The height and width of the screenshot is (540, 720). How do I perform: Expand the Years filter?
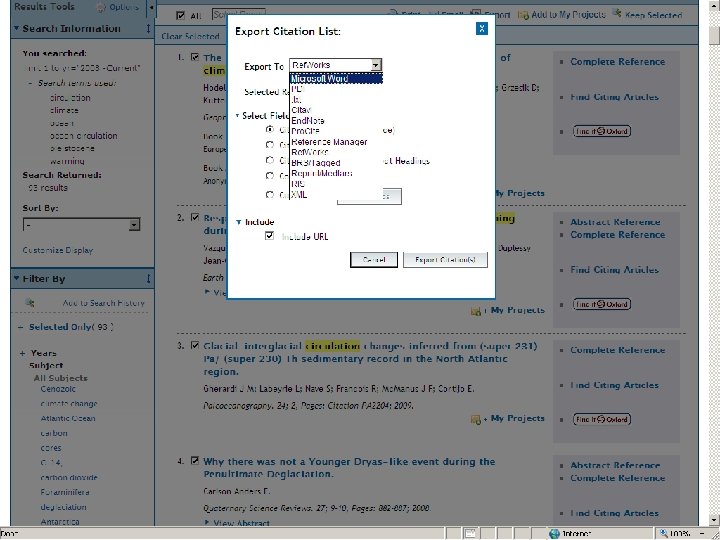click(22, 354)
